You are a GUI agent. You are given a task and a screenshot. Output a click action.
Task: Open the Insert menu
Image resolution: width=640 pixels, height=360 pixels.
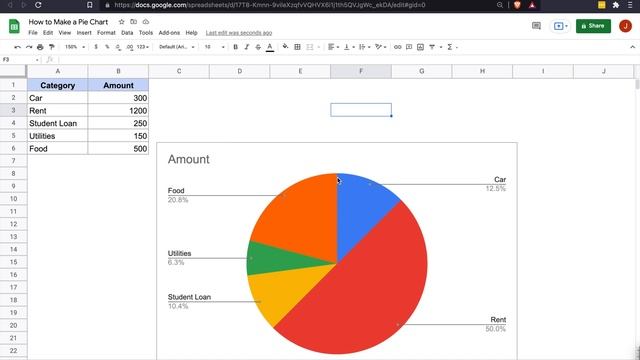coord(84,33)
